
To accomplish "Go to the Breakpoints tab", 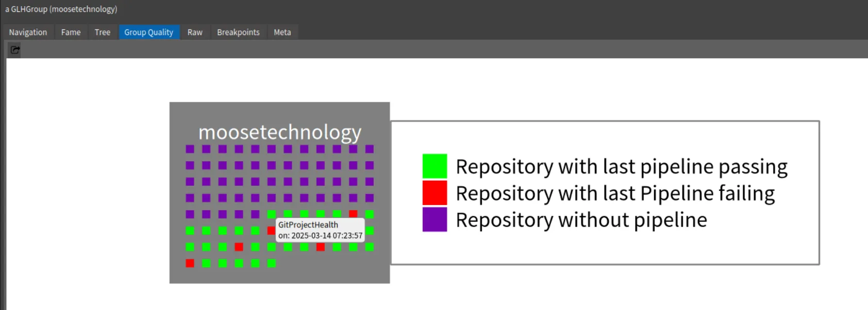I will 238,32.
